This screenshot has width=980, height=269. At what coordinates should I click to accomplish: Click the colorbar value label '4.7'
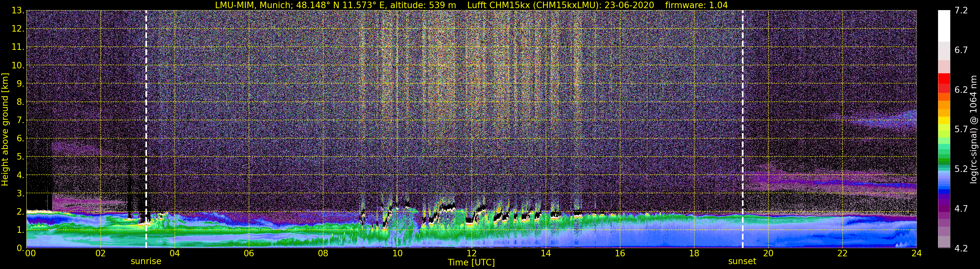961,209
